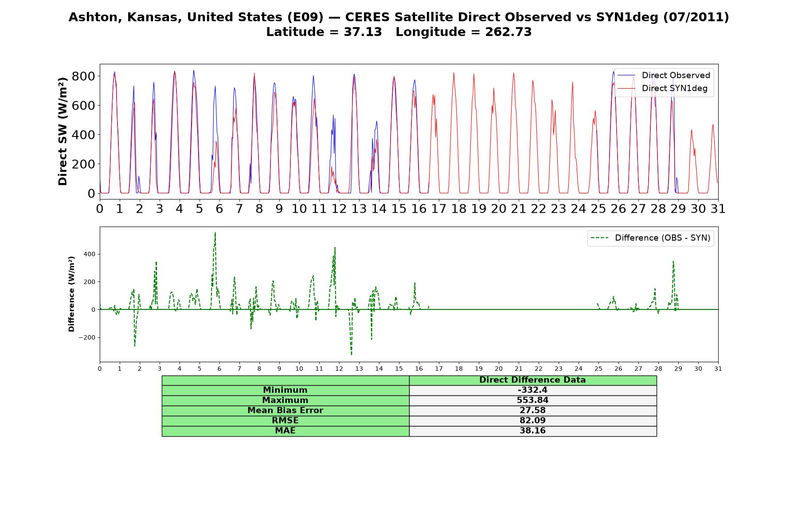
Task: Click the Minimum value -332.4 cell
Action: pos(532,390)
